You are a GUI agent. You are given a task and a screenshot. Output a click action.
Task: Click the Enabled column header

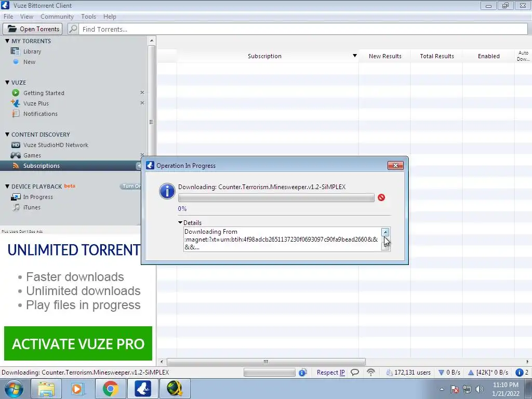(x=488, y=56)
